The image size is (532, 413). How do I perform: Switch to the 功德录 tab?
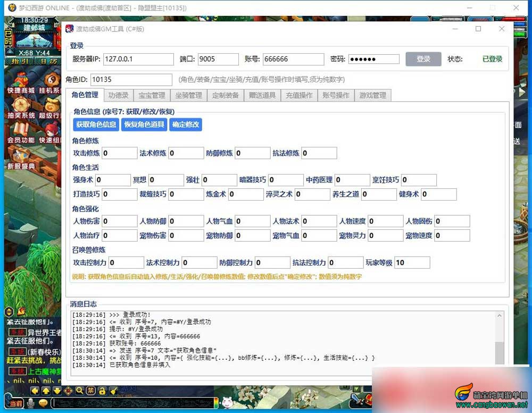pos(119,95)
